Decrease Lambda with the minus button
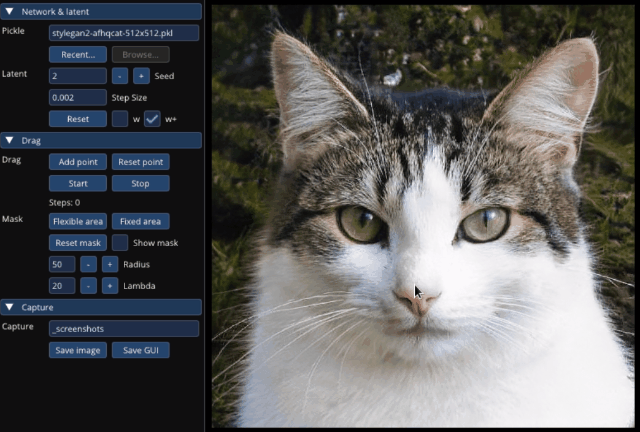The width and height of the screenshot is (640, 432). (x=88, y=286)
